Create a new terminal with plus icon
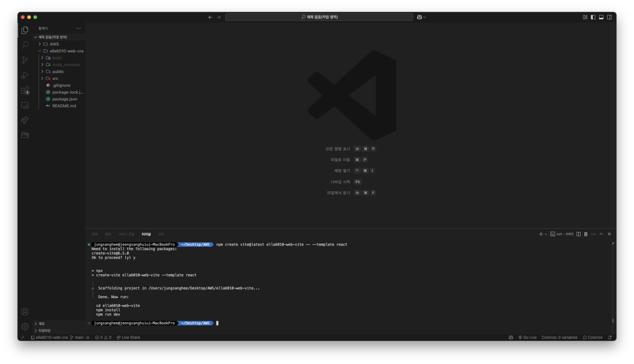634x364 pixels. (541, 234)
